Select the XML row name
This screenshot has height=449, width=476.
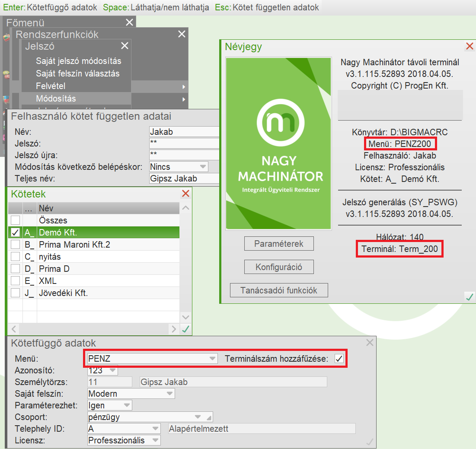(x=48, y=281)
